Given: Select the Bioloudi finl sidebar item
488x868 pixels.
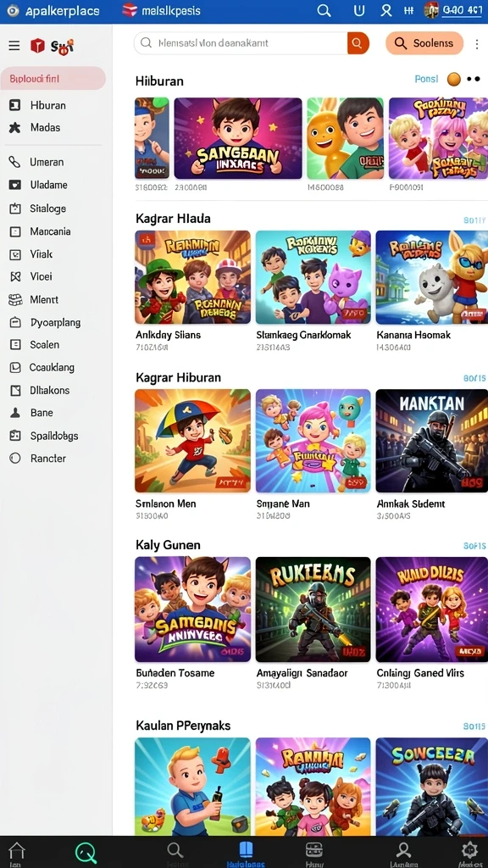Looking at the screenshot, I should 53,79.
